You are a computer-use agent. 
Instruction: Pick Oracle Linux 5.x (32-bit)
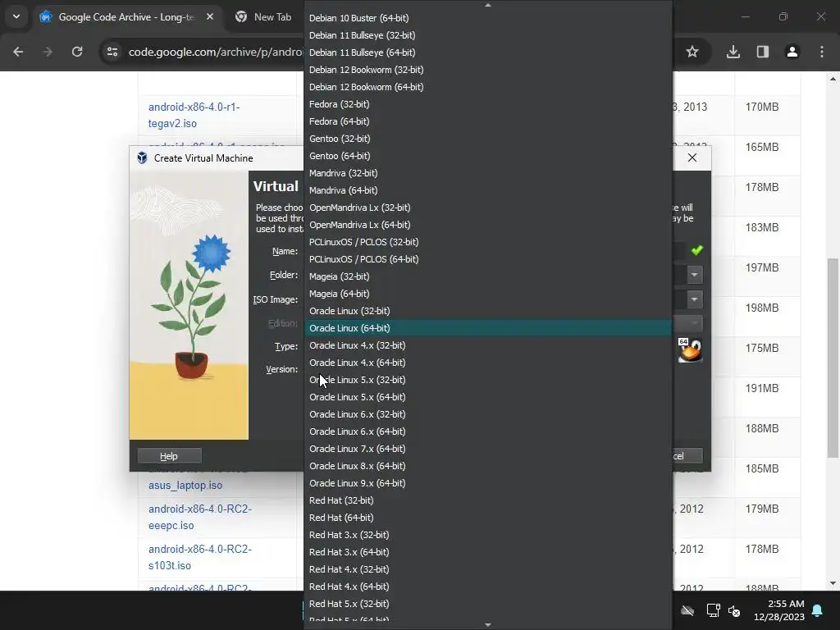[x=488, y=380]
